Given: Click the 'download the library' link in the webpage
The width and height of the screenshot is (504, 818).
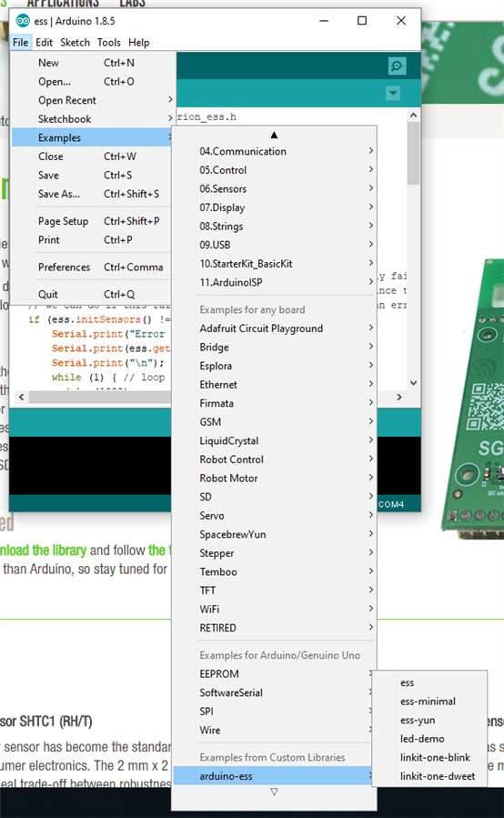Looking at the screenshot, I should click(x=43, y=550).
